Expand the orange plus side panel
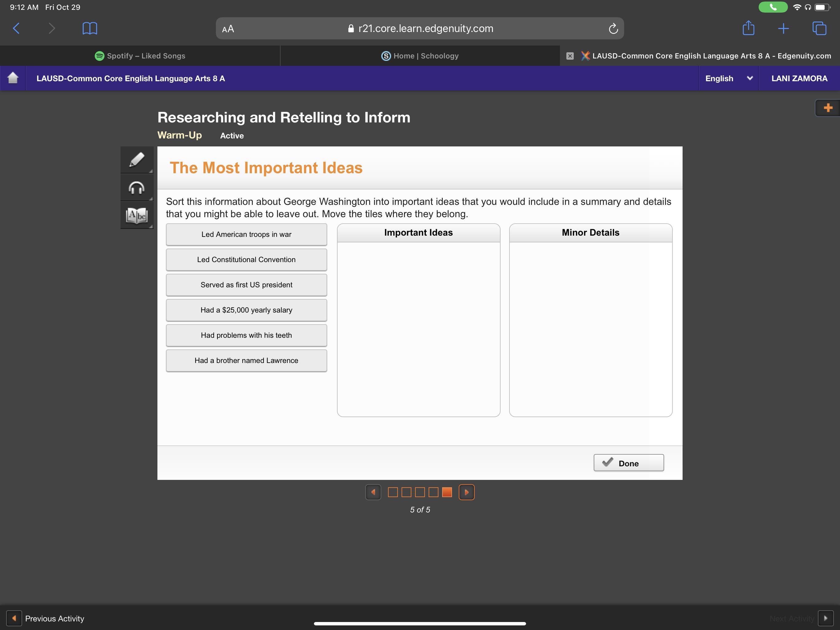This screenshot has width=840, height=630. click(x=828, y=108)
